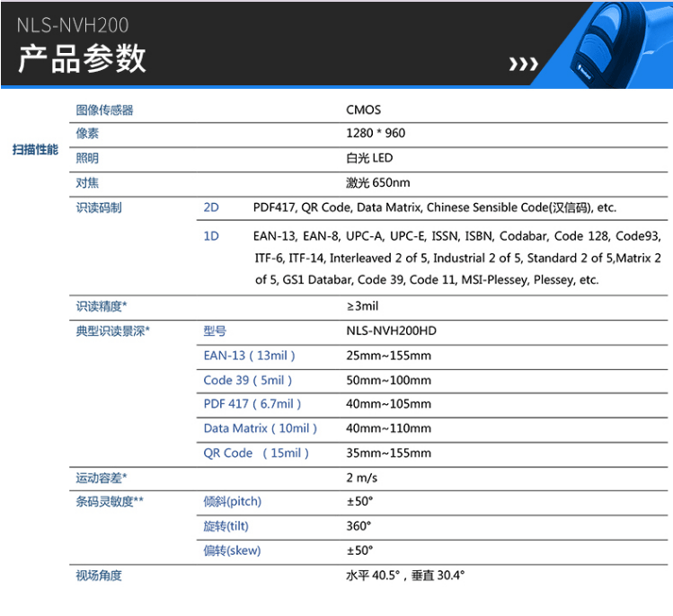Click the 水平 40.5°，垂直 30.4° value
The height and width of the screenshot is (616, 673).
(x=405, y=576)
